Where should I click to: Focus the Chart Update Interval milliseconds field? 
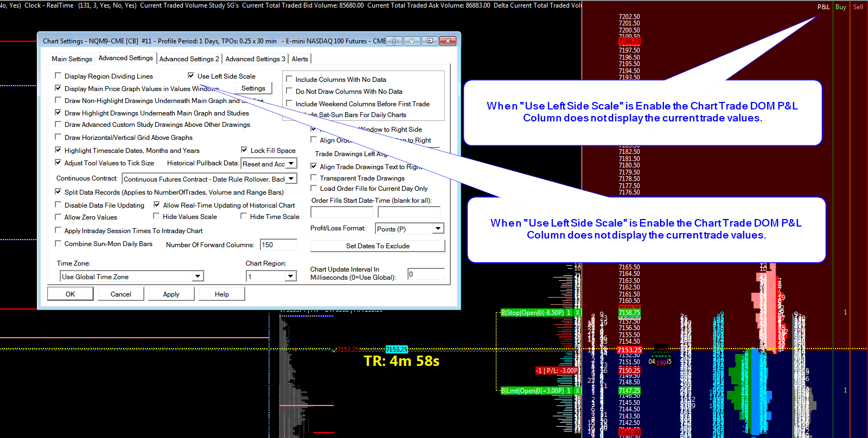pyautogui.click(x=426, y=274)
